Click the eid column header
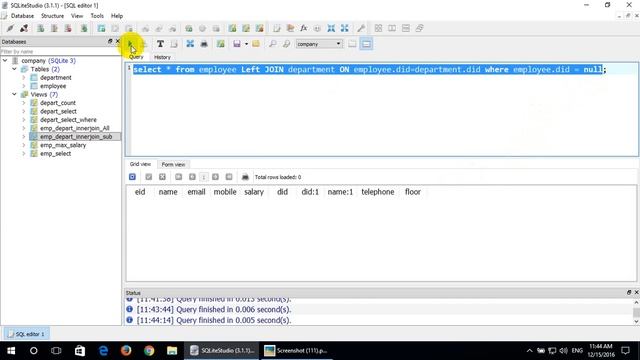Viewport: 640px width, 360px height. click(140, 192)
